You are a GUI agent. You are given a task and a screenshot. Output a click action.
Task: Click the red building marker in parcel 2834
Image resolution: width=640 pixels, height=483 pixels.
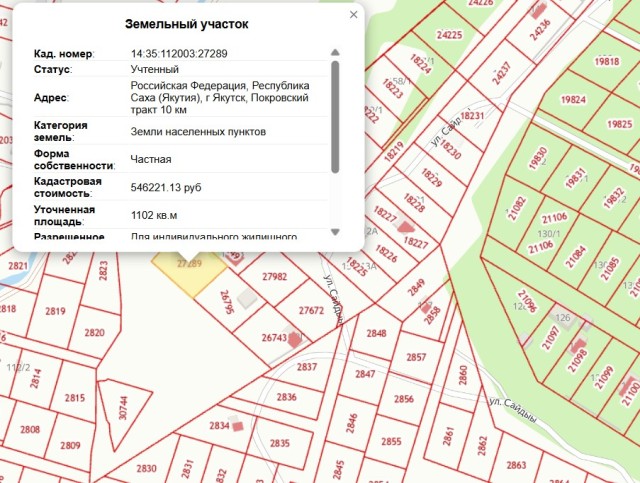click(x=238, y=426)
